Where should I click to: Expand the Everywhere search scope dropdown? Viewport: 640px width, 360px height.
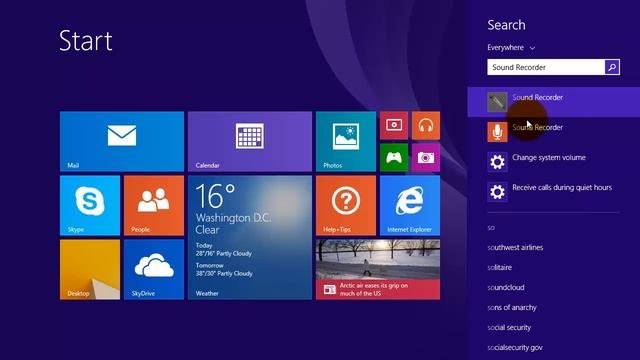tap(511, 48)
